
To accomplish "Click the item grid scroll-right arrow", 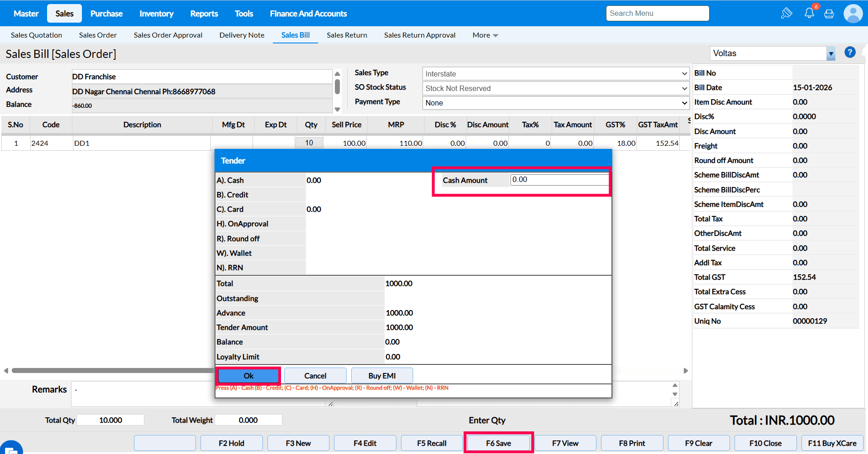I will pos(686,371).
